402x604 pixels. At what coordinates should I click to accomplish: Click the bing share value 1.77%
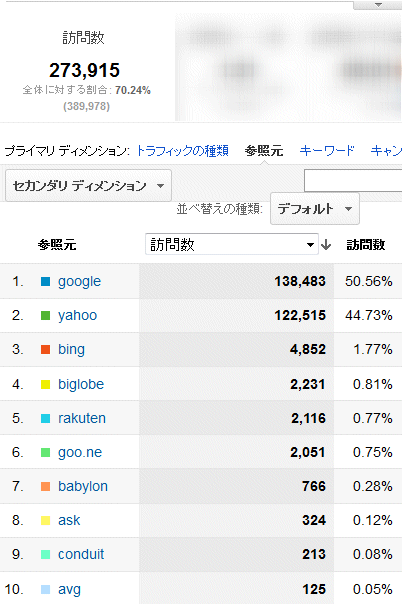373,349
